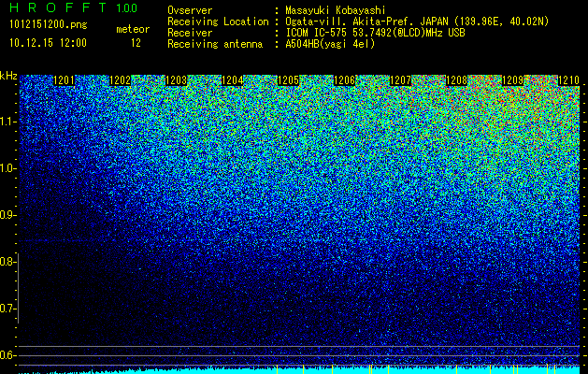Click the 0.9 kHz axis label

click(x=7, y=215)
